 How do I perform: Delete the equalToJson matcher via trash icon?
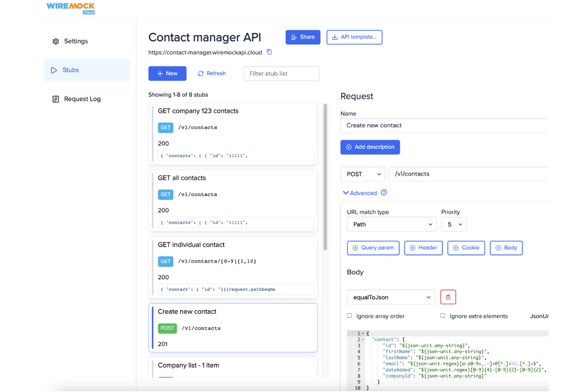pyautogui.click(x=448, y=297)
